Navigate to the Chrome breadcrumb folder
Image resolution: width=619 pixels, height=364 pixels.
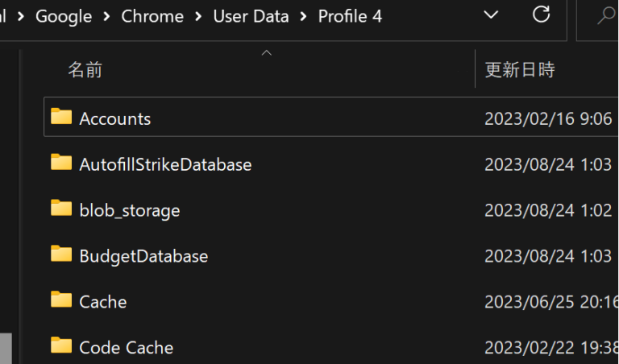pos(152,16)
